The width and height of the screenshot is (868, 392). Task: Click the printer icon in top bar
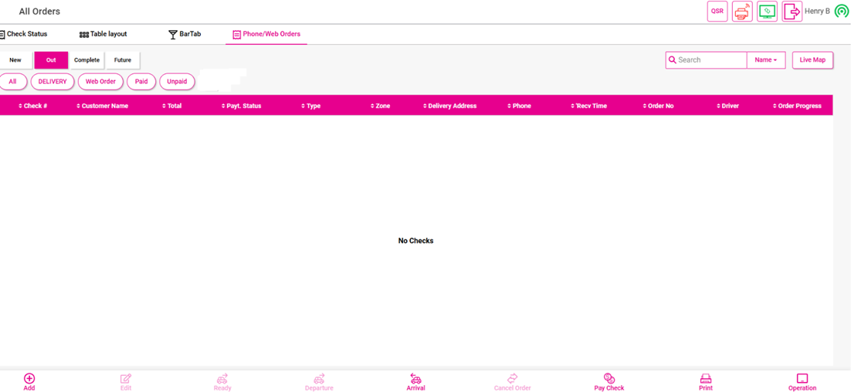tap(741, 12)
